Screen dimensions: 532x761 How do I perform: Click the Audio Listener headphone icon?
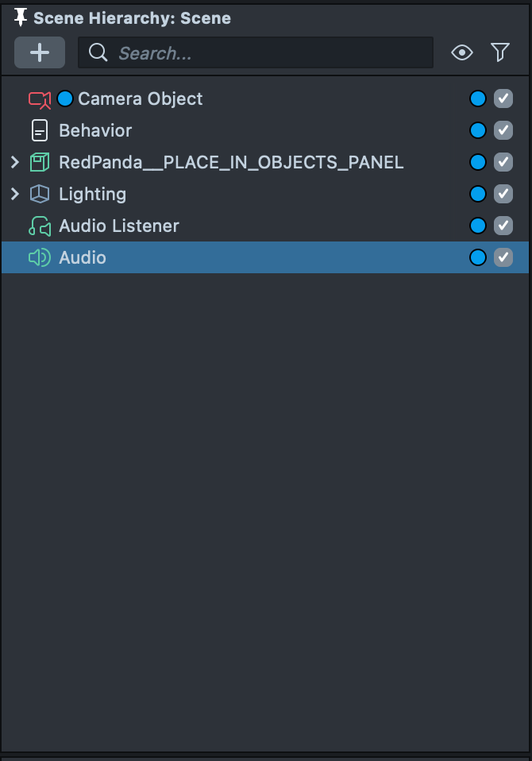[x=39, y=226]
